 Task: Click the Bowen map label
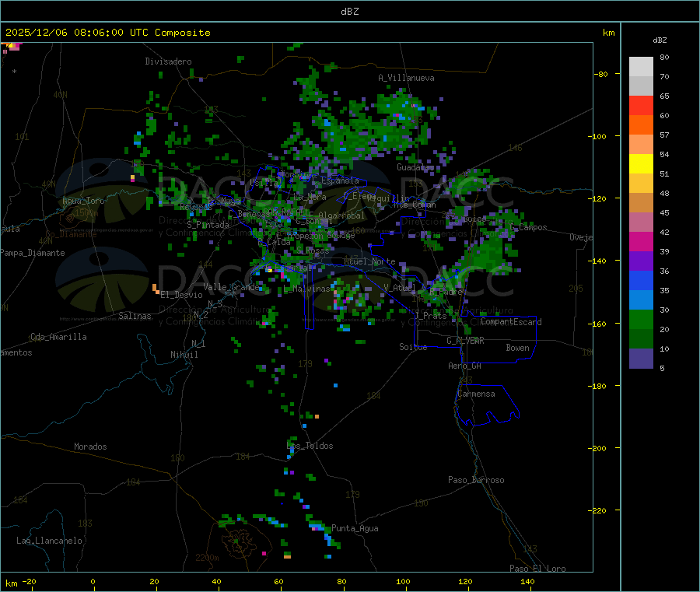(x=517, y=348)
